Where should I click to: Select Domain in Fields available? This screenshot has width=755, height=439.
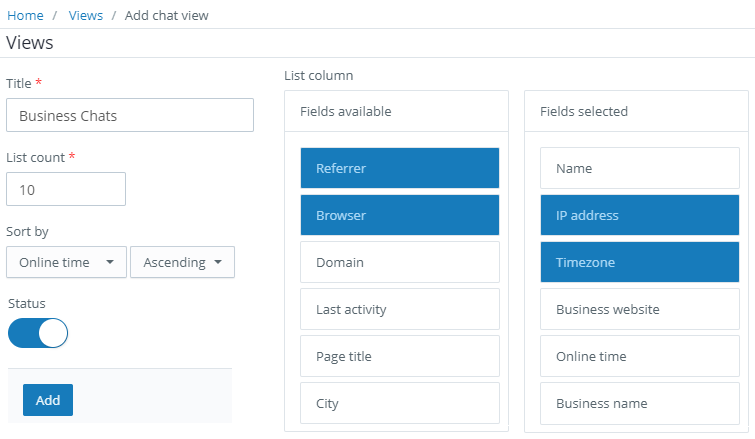(x=399, y=262)
